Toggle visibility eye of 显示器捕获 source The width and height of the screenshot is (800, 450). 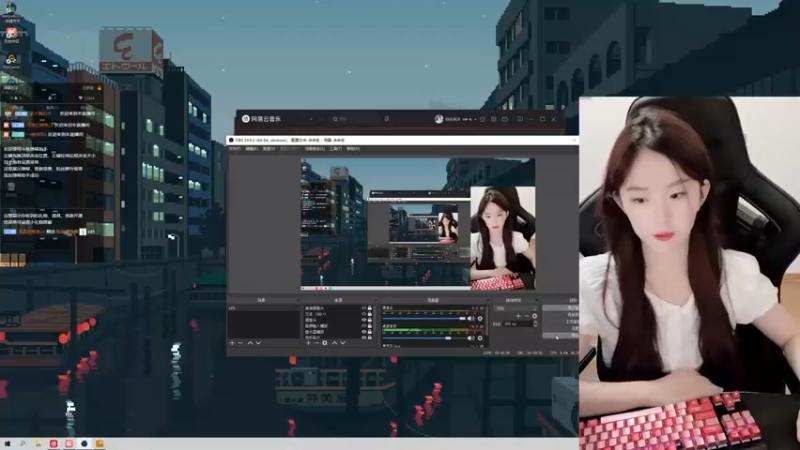(x=364, y=332)
